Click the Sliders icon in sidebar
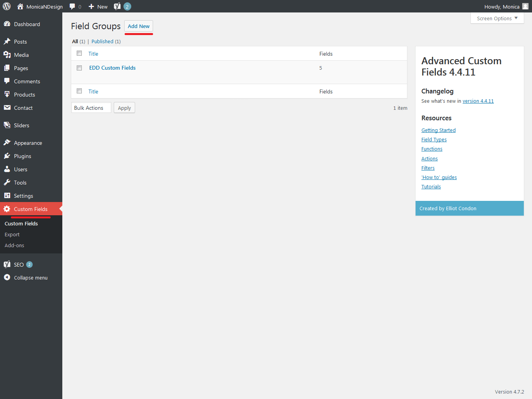Image resolution: width=532 pixels, height=399 pixels. pyautogui.click(x=7, y=125)
